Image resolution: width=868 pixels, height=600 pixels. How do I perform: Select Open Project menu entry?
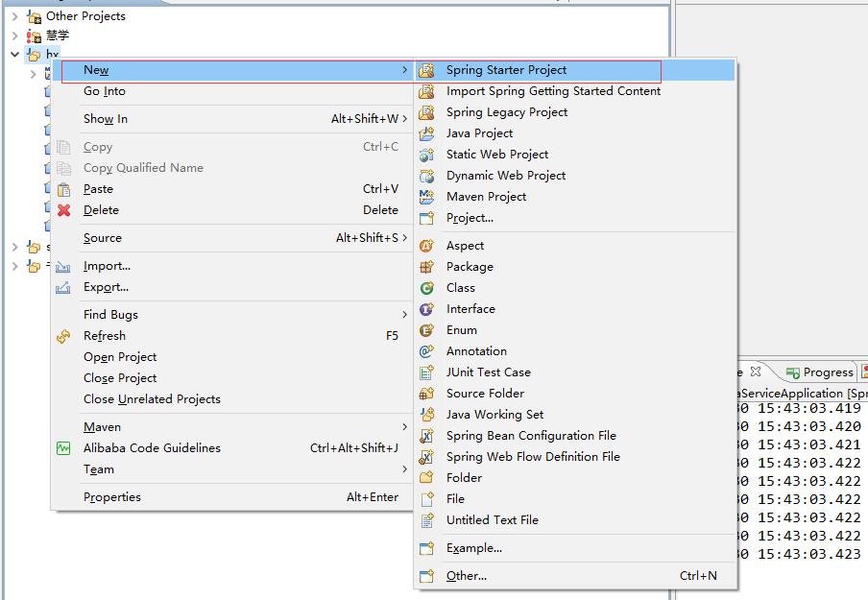tap(232, 357)
